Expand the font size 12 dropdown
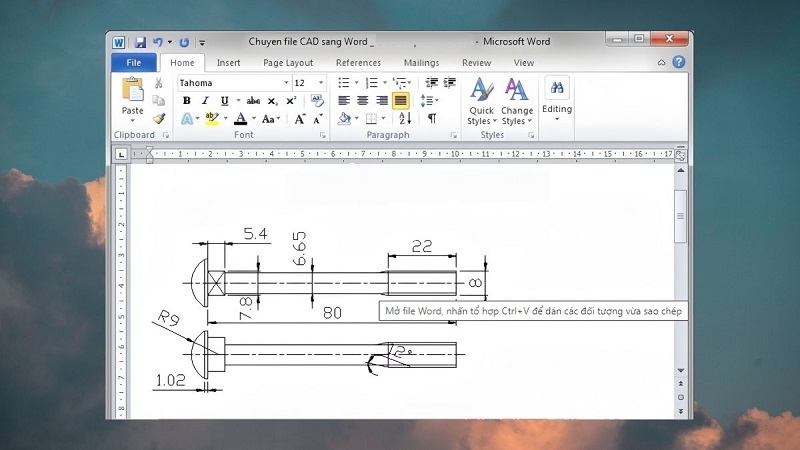This screenshot has width=800, height=450. pos(320,83)
